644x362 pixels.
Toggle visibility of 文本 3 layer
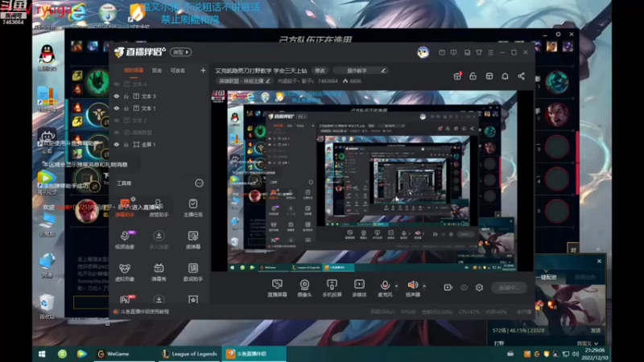[117, 96]
